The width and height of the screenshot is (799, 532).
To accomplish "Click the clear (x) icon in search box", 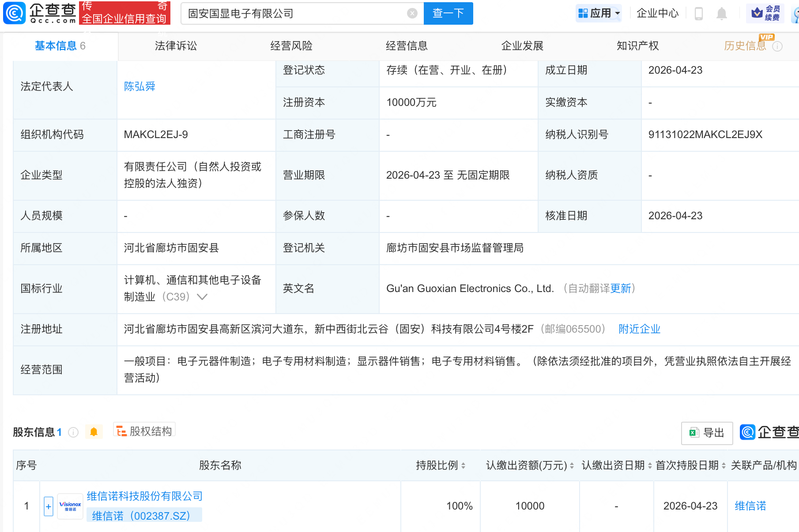I will pyautogui.click(x=412, y=13).
